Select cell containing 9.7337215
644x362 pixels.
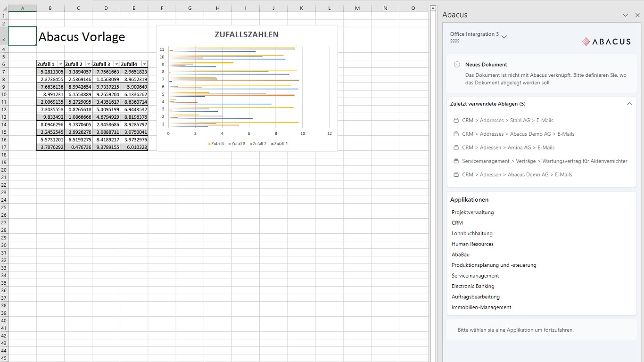coord(106,87)
